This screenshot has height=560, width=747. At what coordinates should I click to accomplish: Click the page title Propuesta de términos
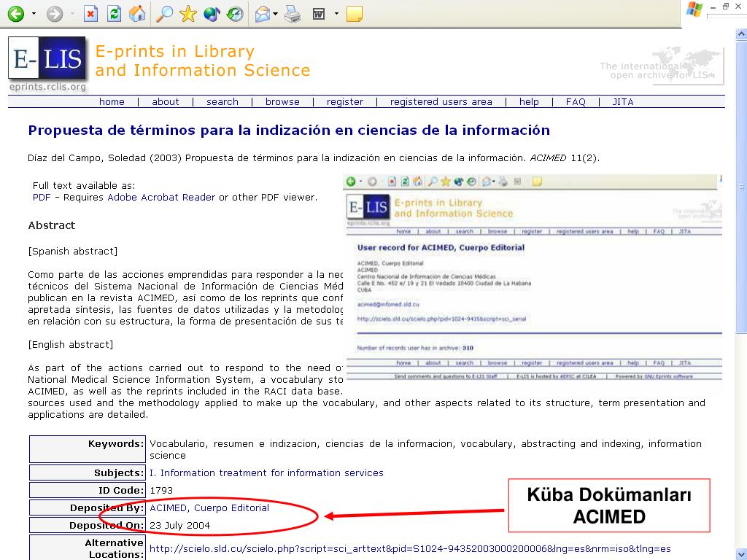289,130
